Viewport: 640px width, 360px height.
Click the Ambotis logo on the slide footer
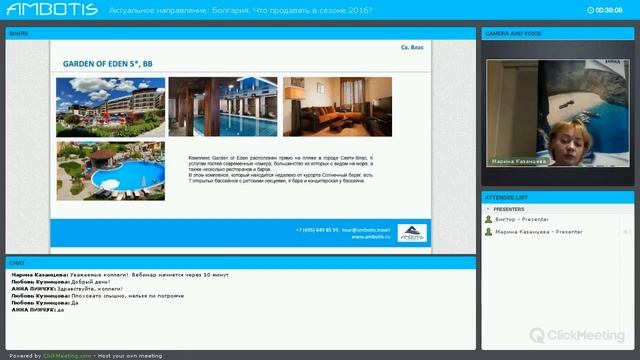(x=412, y=233)
